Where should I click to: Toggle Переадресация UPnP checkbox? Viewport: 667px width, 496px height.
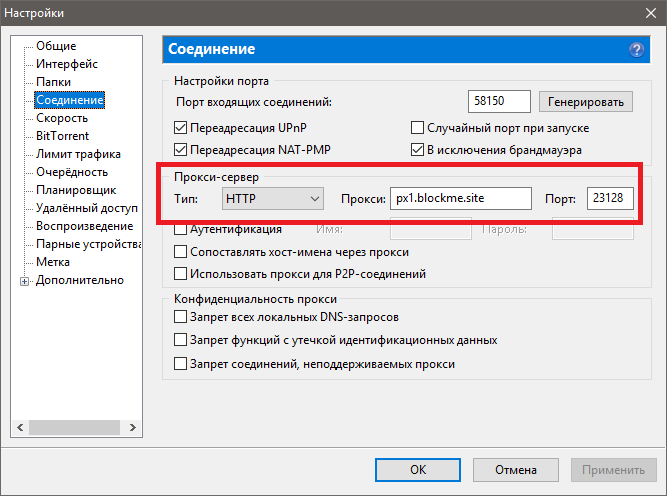point(180,128)
